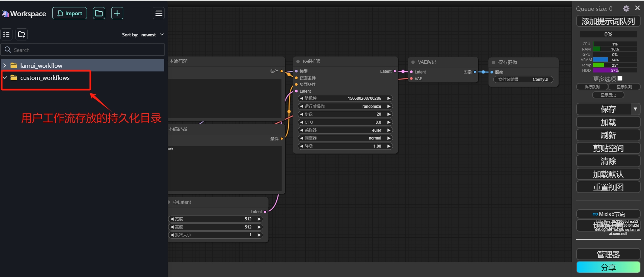
Task: Click the 执行队列 button
Action: pyautogui.click(x=592, y=87)
